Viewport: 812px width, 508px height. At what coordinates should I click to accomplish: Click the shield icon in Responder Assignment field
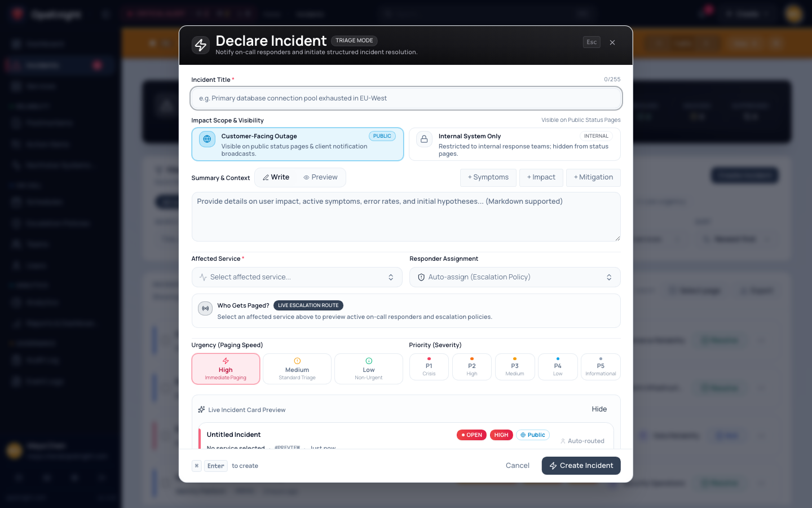pyautogui.click(x=421, y=277)
